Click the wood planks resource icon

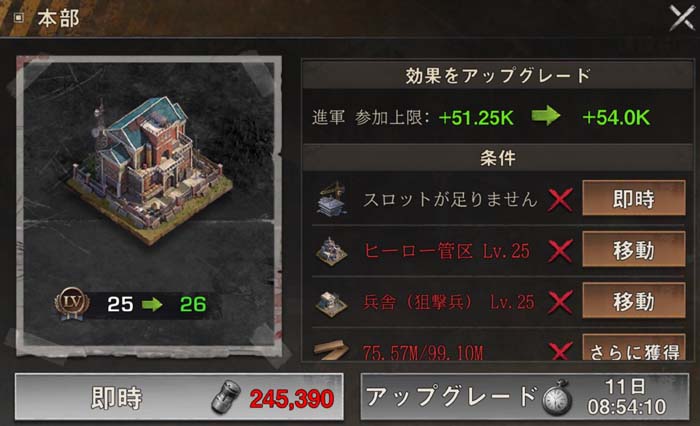331,351
